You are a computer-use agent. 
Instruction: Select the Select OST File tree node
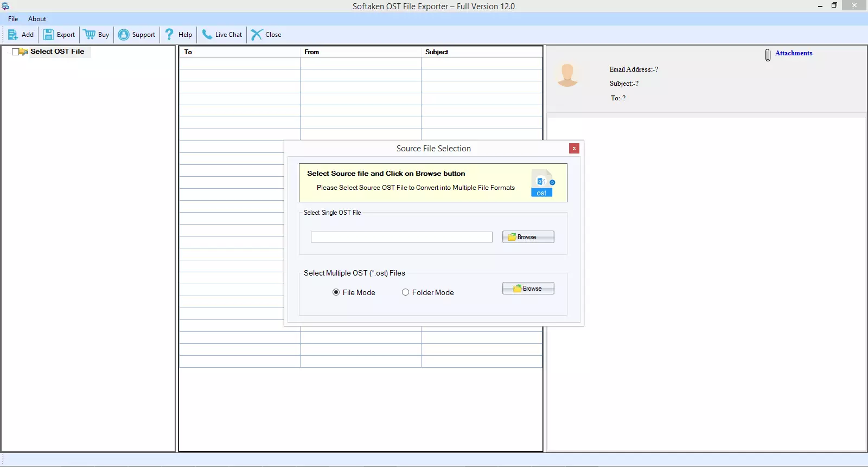pos(57,52)
